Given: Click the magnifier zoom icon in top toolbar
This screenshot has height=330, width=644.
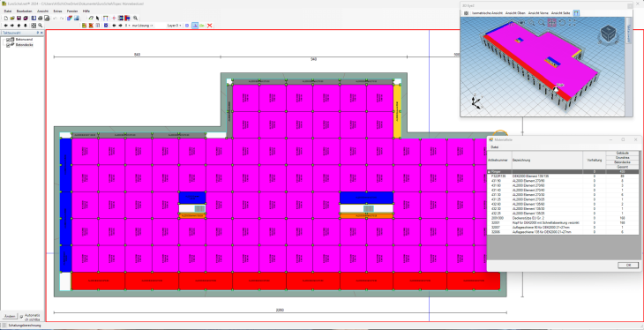Looking at the screenshot, I should pyautogui.click(x=136, y=18).
